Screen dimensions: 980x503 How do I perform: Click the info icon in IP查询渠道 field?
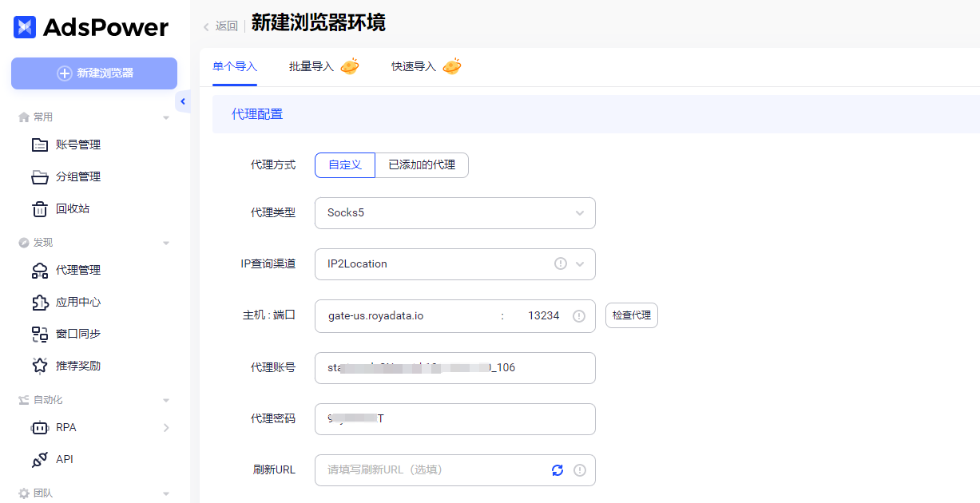tap(561, 263)
